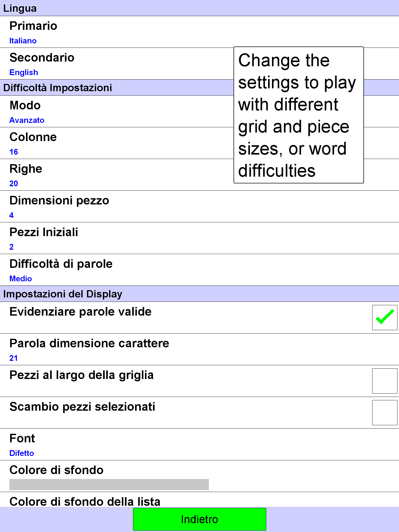Edit the Righe value of 20

coord(117,175)
